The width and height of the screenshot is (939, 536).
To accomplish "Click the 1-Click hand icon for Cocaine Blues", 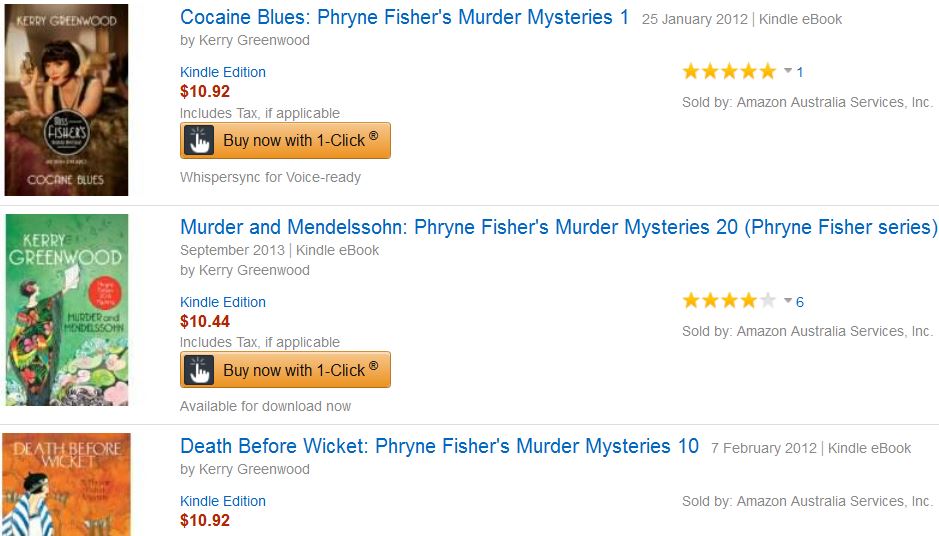I will [x=200, y=141].
